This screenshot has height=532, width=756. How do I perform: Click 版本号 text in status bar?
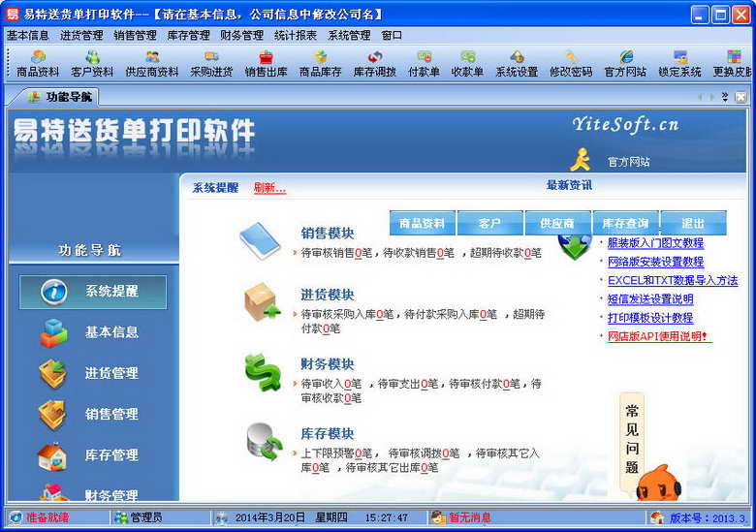point(709,518)
